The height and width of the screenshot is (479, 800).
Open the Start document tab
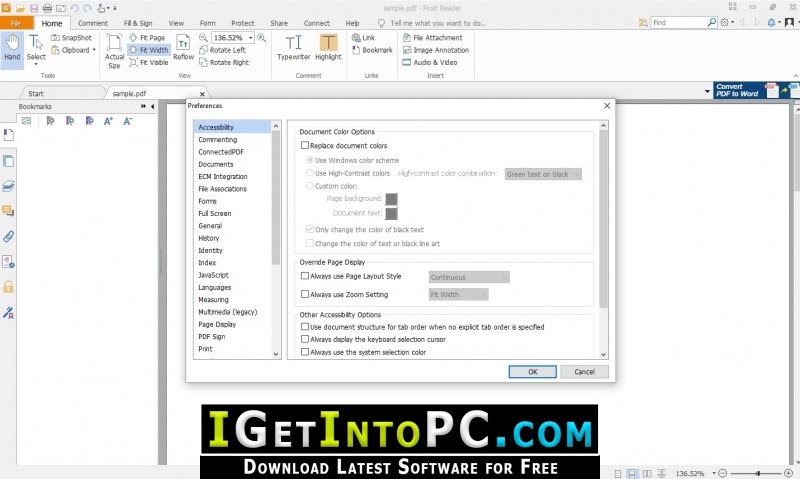pyautogui.click(x=36, y=93)
